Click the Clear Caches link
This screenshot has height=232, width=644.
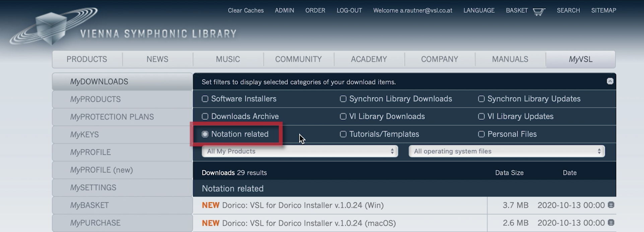tap(246, 10)
